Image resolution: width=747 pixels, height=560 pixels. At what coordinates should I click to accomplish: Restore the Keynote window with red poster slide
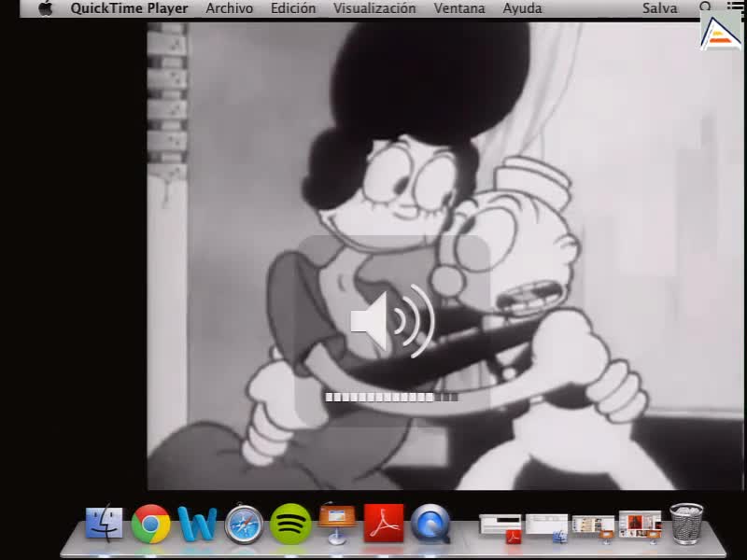point(641,526)
